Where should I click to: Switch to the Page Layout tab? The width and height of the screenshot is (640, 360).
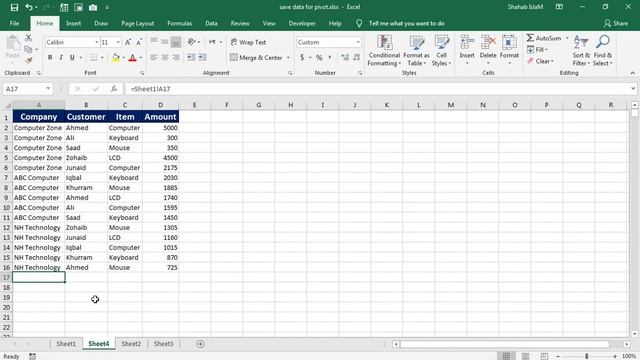pyautogui.click(x=138, y=23)
